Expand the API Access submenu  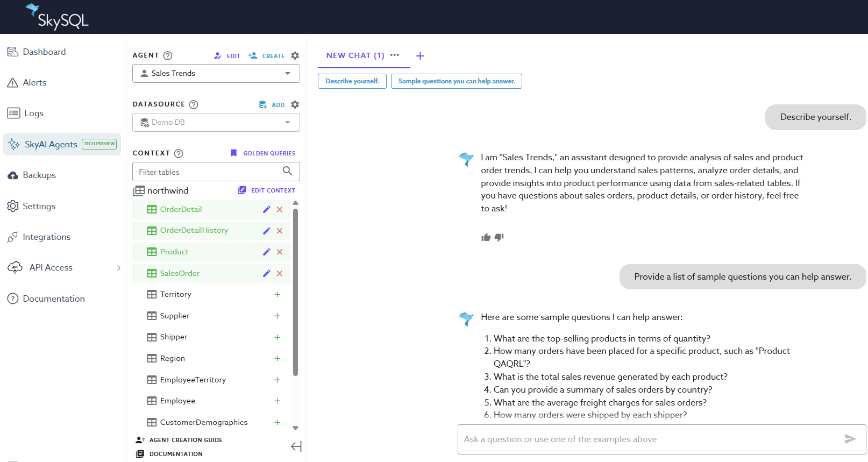[119, 268]
